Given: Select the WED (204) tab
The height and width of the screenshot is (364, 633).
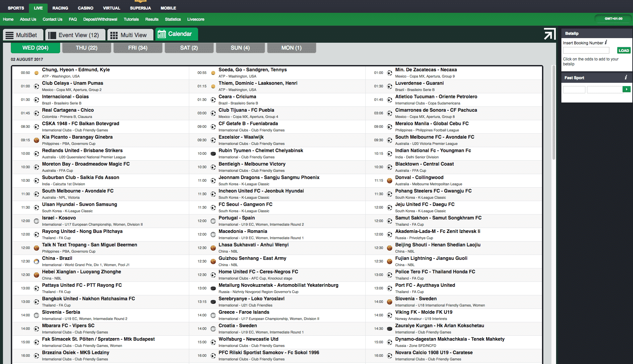Looking at the screenshot, I should [34, 48].
